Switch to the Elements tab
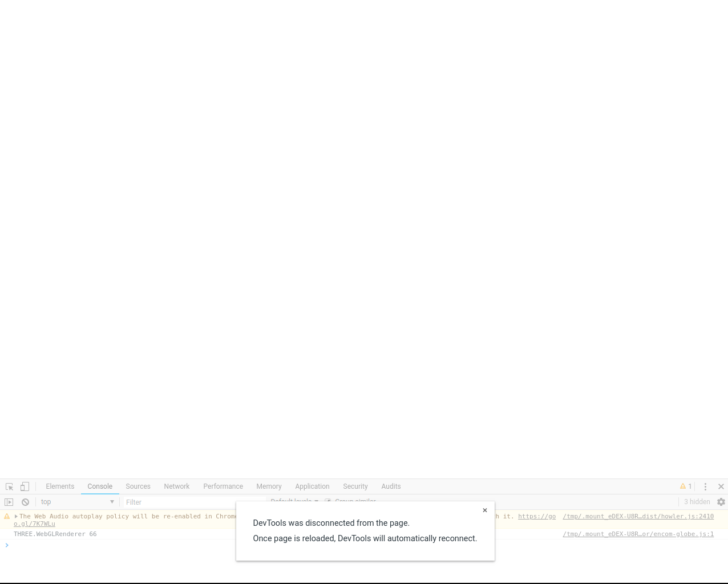This screenshot has height=584, width=728. pos(60,486)
